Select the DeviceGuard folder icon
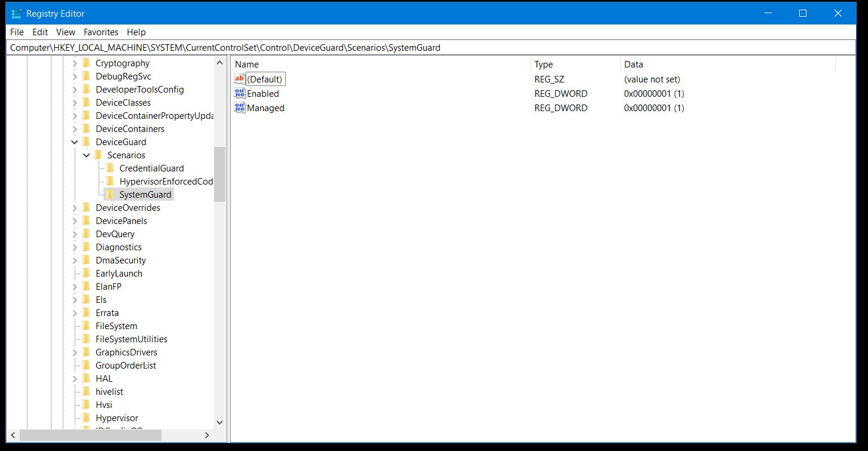The width and height of the screenshot is (868, 451). (x=86, y=142)
